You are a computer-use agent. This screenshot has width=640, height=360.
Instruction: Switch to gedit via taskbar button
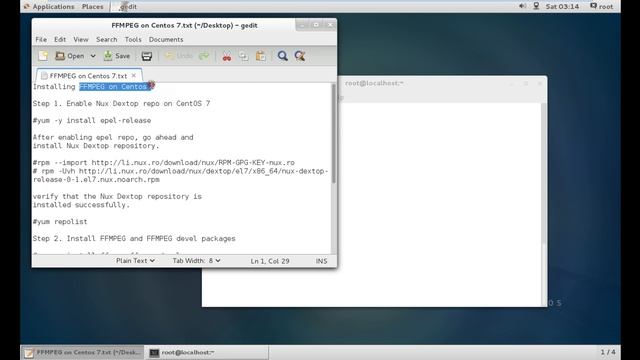coord(83,352)
